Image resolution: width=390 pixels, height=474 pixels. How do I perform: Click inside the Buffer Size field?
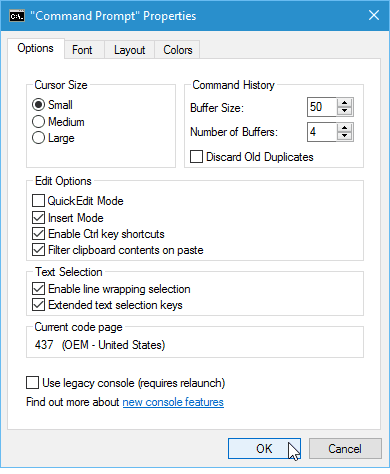coord(322,107)
